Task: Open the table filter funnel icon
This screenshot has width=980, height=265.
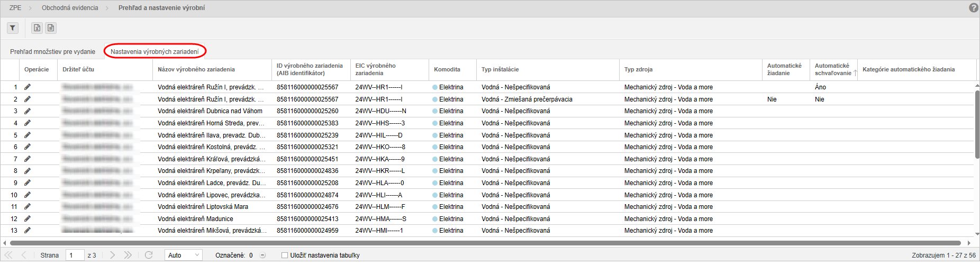Action: point(12,28)
